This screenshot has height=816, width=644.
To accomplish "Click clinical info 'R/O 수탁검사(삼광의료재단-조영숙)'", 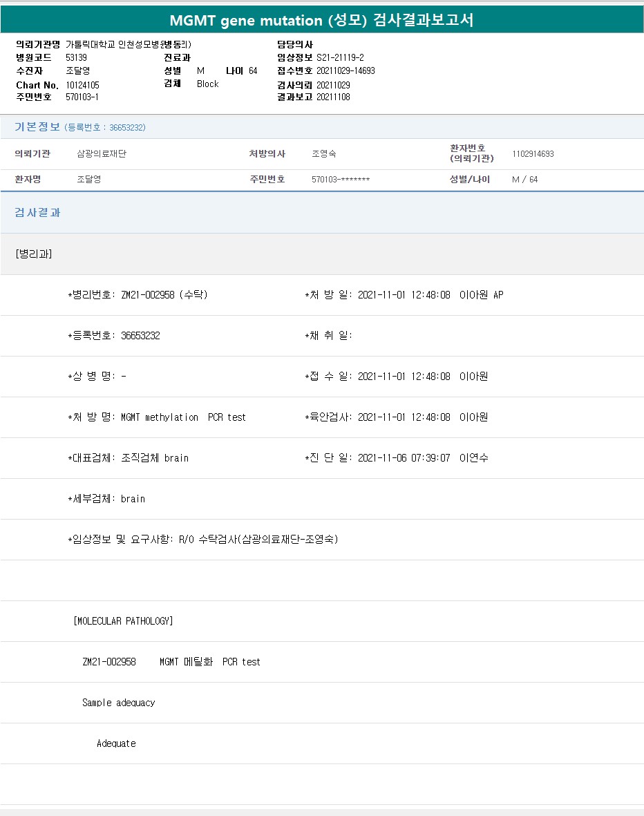I will tap(258, 540).
